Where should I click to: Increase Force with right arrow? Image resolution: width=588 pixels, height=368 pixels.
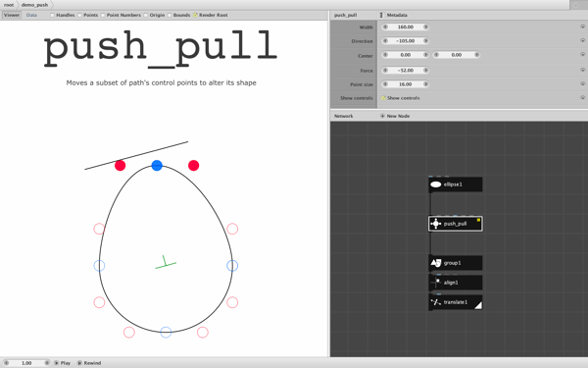[425, 71]
